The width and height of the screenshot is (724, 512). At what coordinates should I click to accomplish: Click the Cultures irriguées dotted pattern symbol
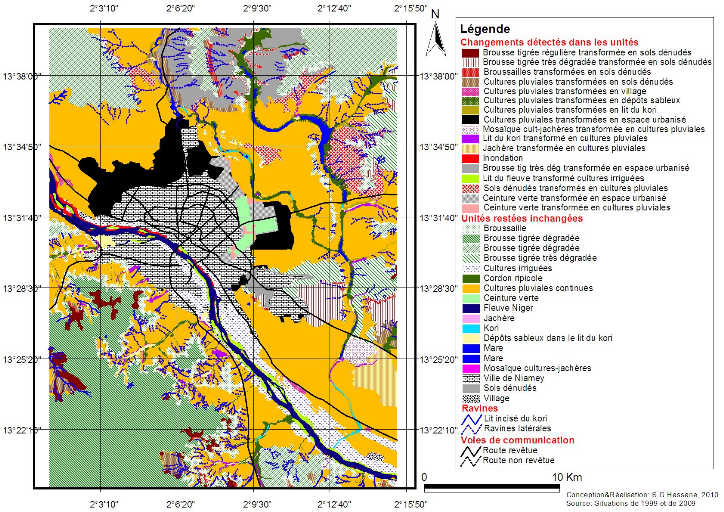(x=471, y=268)
